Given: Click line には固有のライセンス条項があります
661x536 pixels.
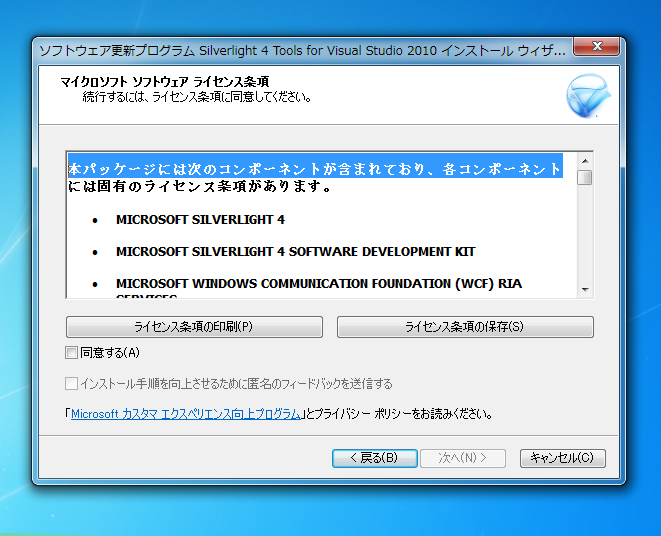Looking at the screenshot, I should tap(199, 186).
